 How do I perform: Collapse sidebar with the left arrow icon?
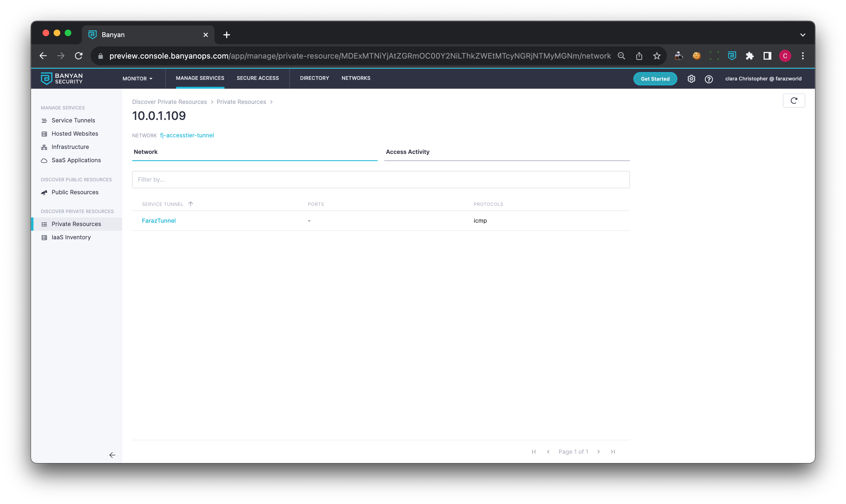[x=112, y=455]
